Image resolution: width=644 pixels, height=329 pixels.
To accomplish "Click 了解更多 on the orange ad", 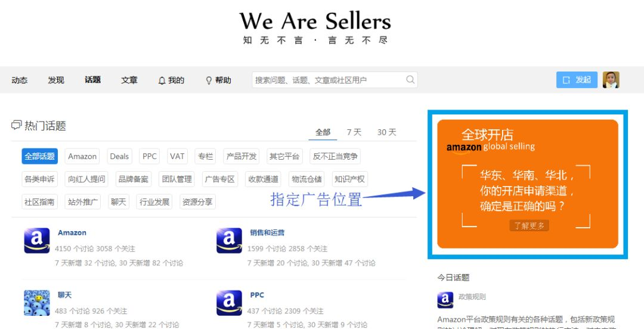I will click(x=530, y=225).
